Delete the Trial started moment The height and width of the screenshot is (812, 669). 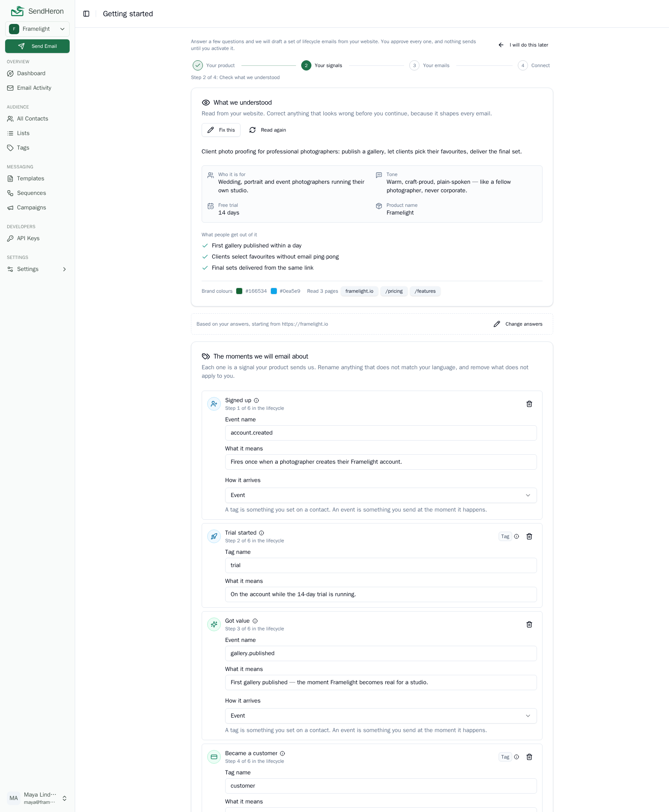click(x=529, y=536)
